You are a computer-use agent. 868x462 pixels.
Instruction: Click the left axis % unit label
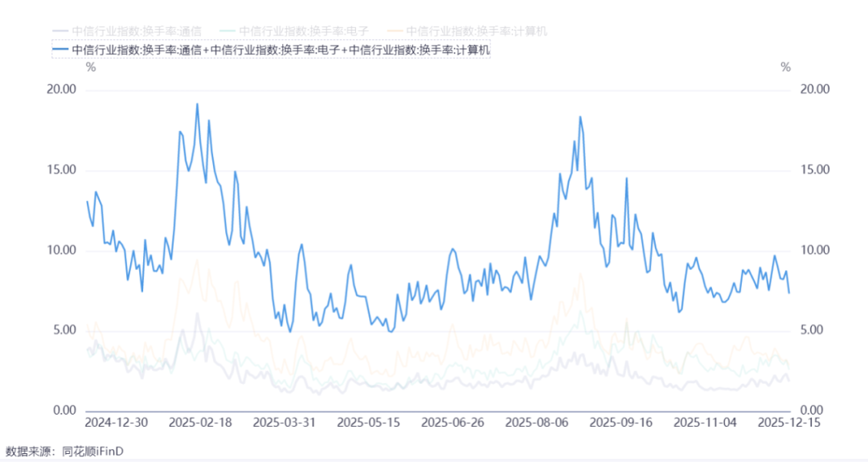tap(92, 67)
